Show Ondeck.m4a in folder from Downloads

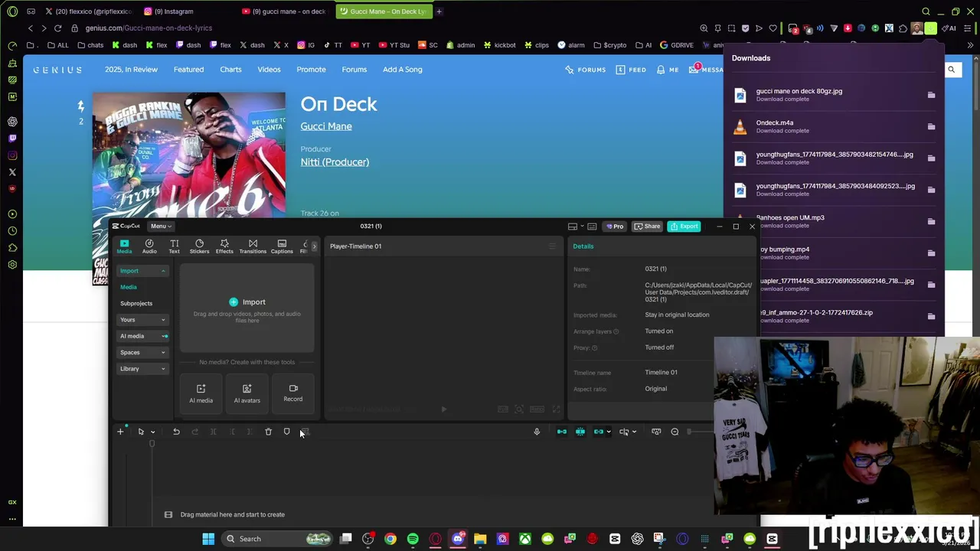click(931, 127)
